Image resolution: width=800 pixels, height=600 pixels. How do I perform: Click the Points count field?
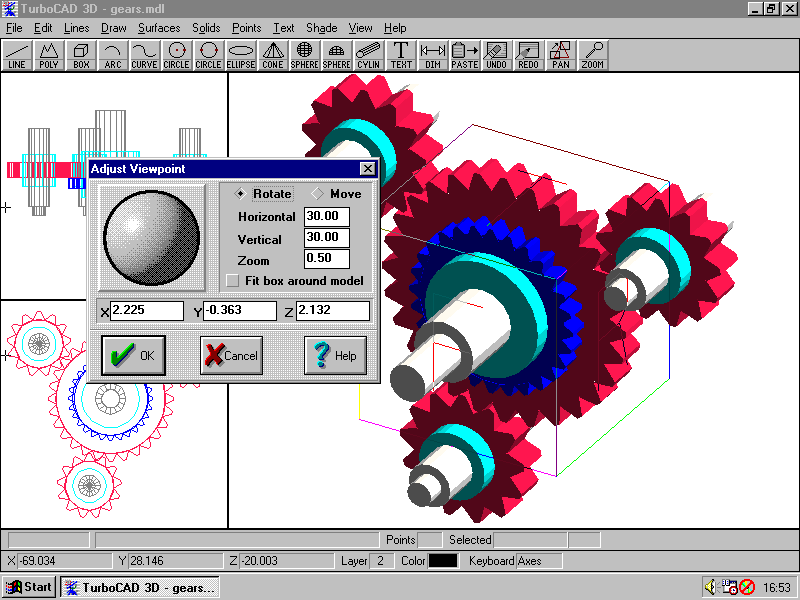pyautogui.click(x=430, y=540)
